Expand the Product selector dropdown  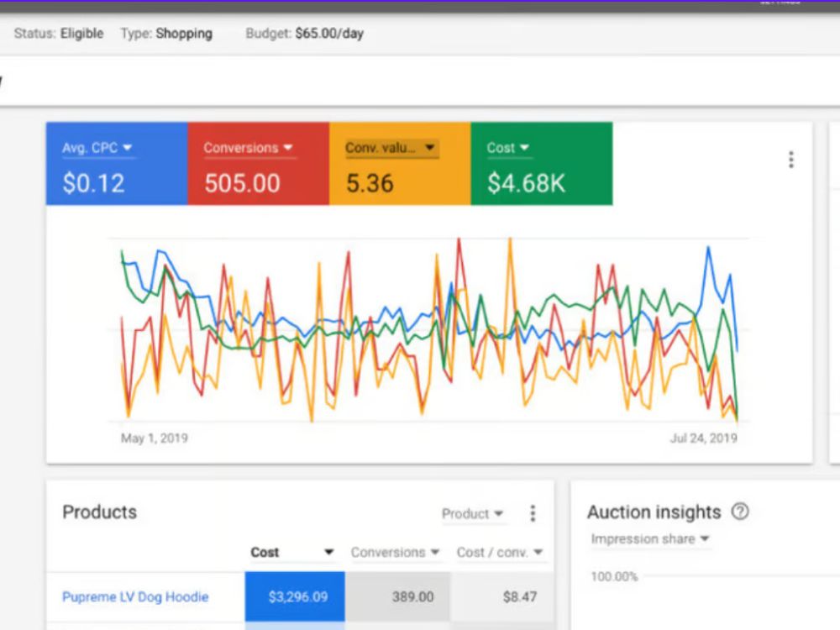point(472,514)
